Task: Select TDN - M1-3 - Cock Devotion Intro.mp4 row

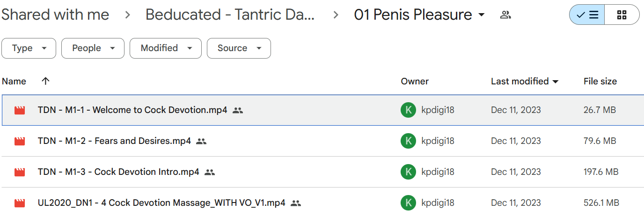Action: [322, 172]
